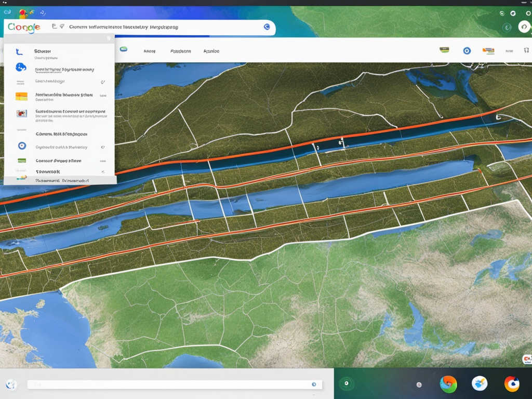The image size is (532, 399).
Task: Collapse the search suggestions list
Action: coord(108,38)
